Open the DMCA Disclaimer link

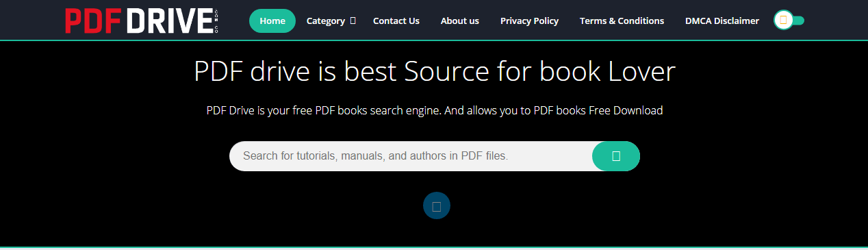click(x=722, y=21)
